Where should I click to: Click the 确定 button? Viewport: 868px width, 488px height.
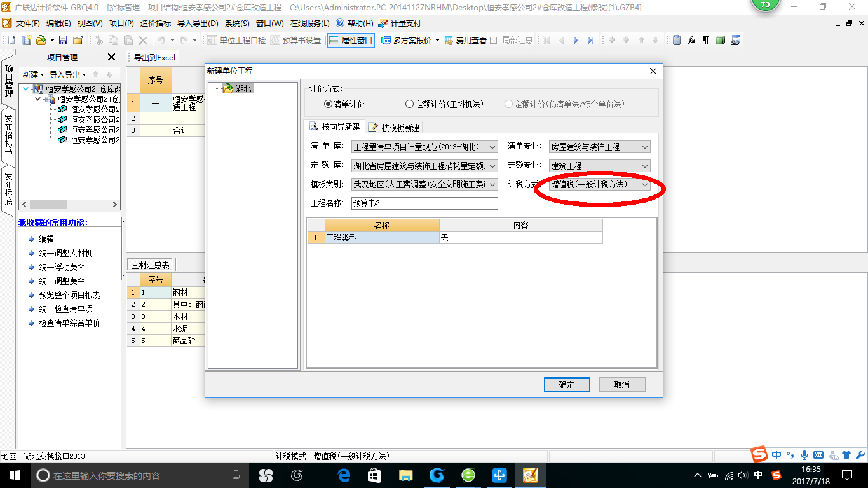coord(567,384)
